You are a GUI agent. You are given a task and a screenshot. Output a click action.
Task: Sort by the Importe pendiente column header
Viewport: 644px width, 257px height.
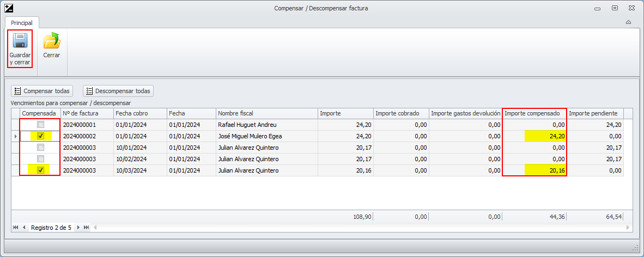pyautogui.click(x=593, y=113)
